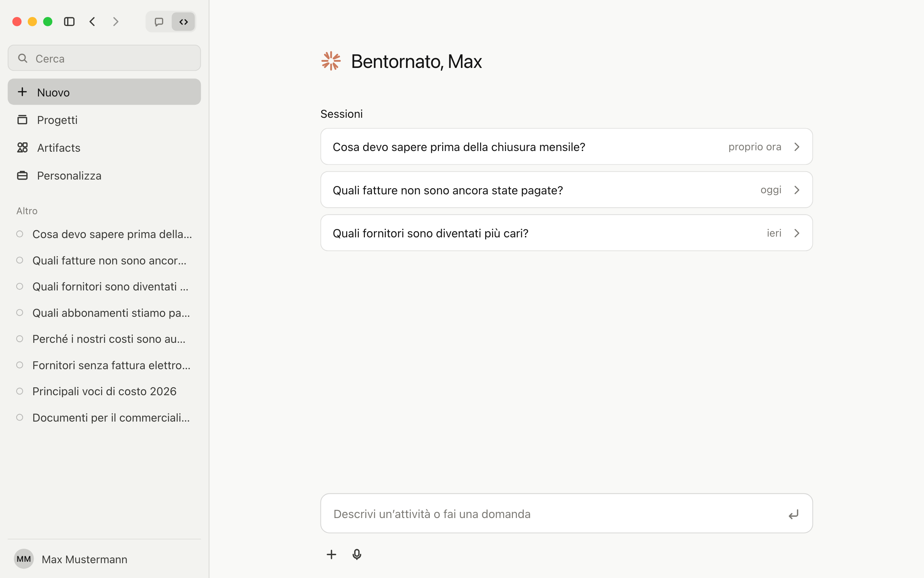Open Progetti in the sidebar
Viewport: 924px width, 578px height.
pos(104,120)
